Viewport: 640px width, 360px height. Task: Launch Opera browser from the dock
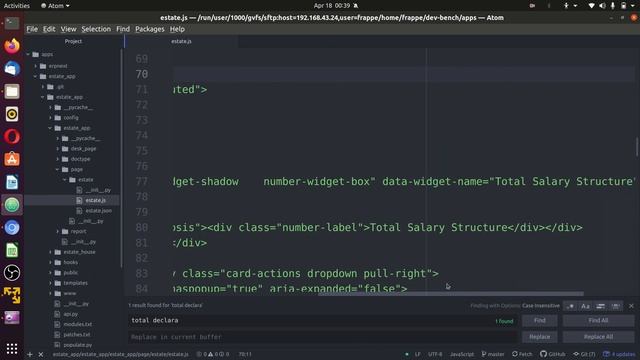pos(12,137)
